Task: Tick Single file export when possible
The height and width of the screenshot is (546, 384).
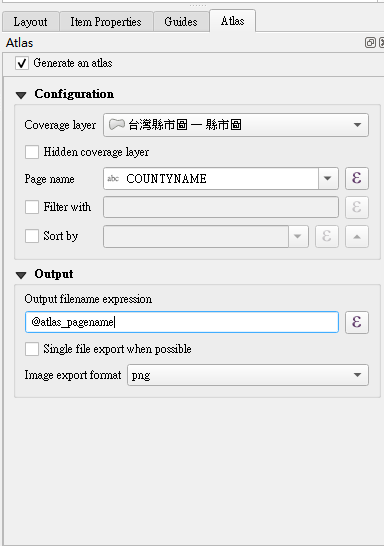Action: [x=32, y=349]
